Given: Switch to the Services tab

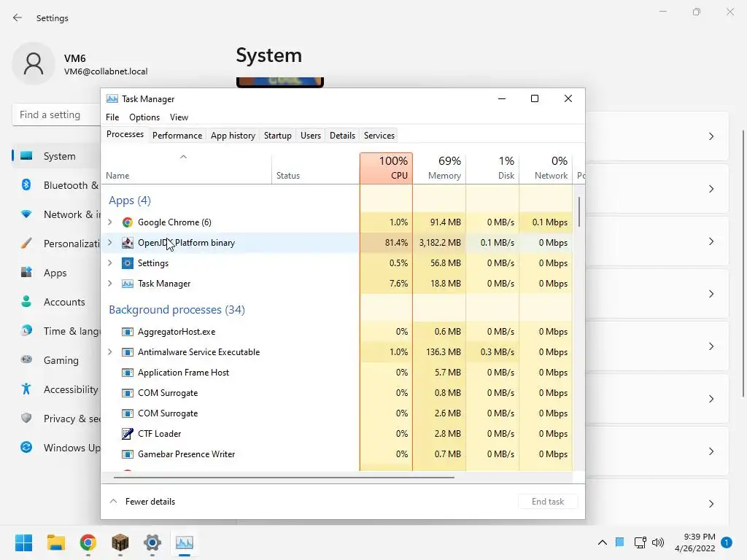Looking at the screenshot, I should (379, 136).
